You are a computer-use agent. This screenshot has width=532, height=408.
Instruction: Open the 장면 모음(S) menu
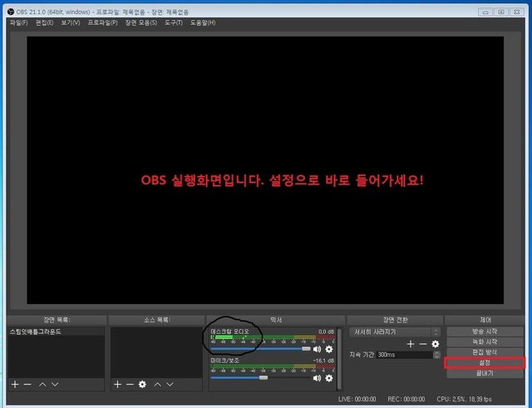[x=141, y=22]
